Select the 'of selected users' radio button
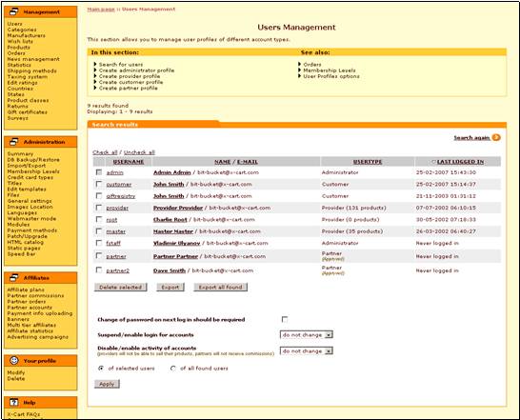 point(101,369)
